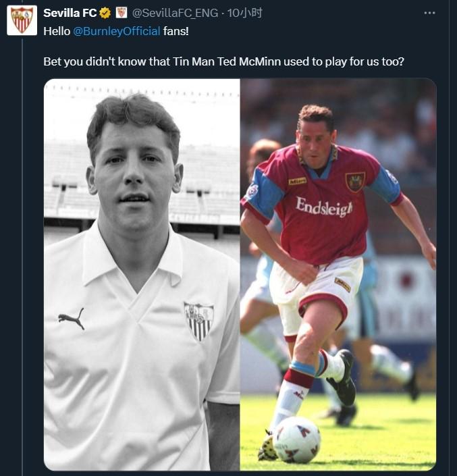Click the Endsleigh sponsor on claret shirt

(x=323, y=207)
